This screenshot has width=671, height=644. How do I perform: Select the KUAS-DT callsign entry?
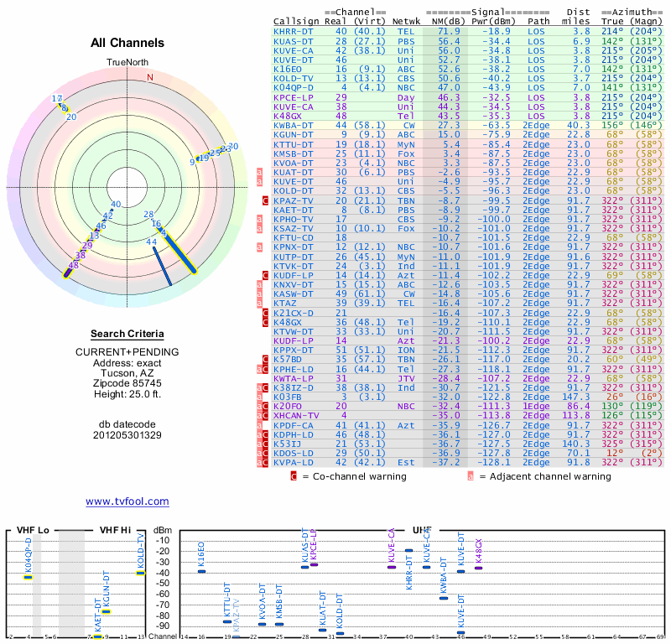pyautogui.click(x=293, y=41)
